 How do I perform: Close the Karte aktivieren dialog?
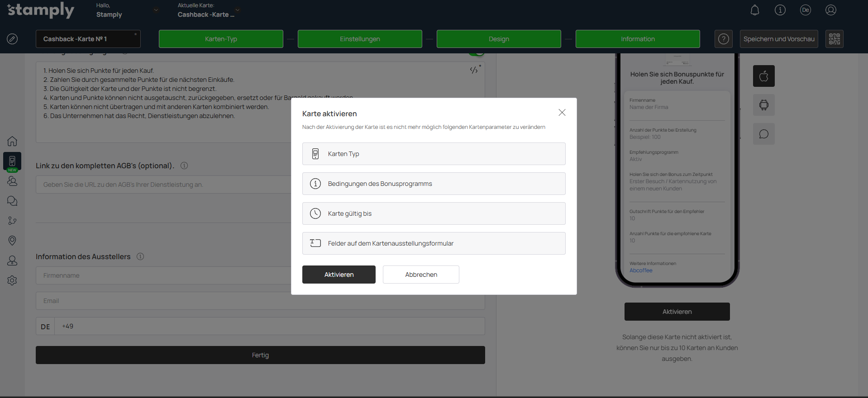point(562,113)
